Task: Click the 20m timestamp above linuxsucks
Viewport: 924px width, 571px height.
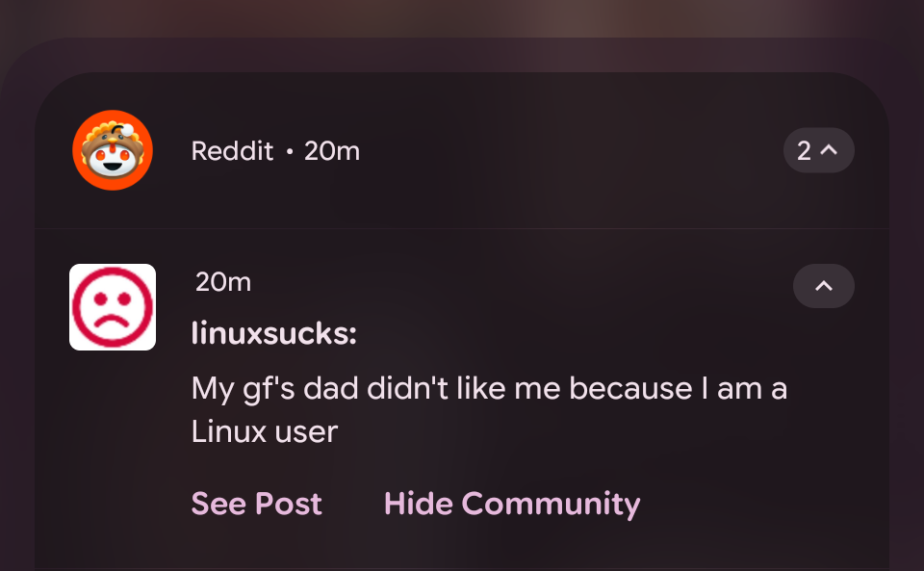Action: pos(223,282)
